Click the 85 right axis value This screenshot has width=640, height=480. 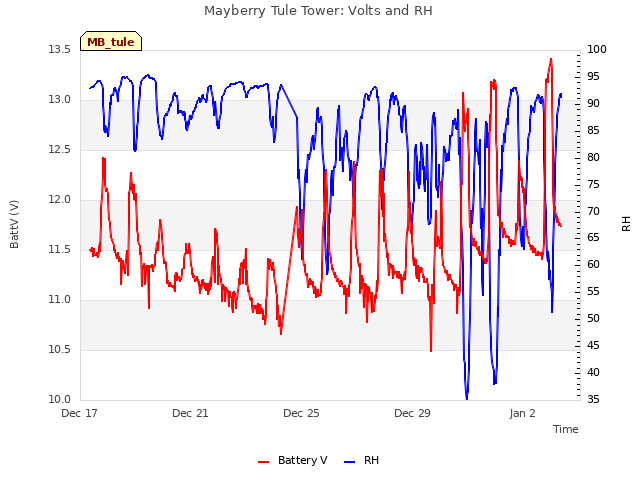(x=593, y=130)
